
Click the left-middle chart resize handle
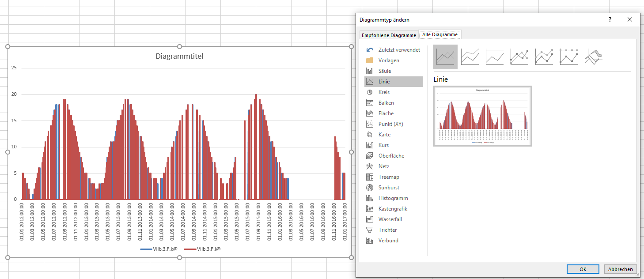click(8, 152)
